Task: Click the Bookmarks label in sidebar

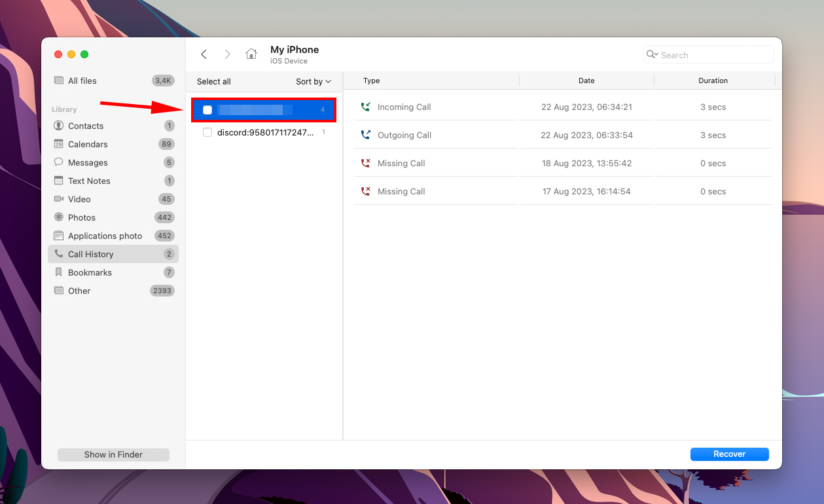Action: point(90,272)
